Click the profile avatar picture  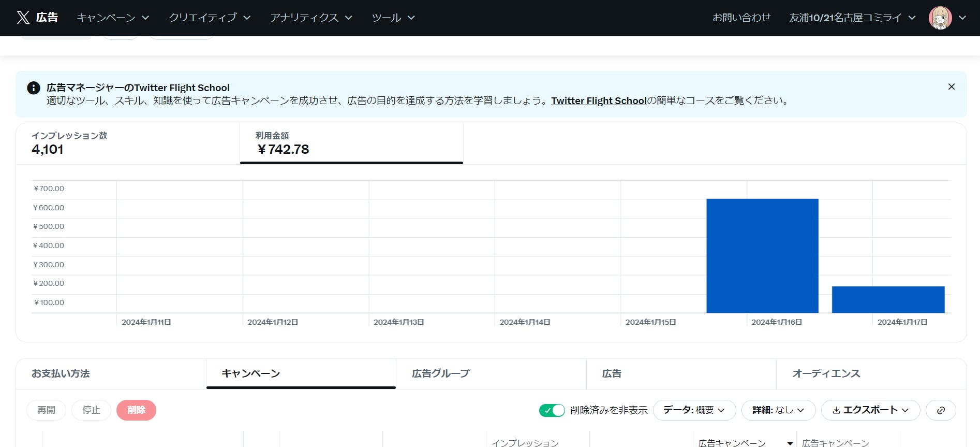tap(940, 18)
